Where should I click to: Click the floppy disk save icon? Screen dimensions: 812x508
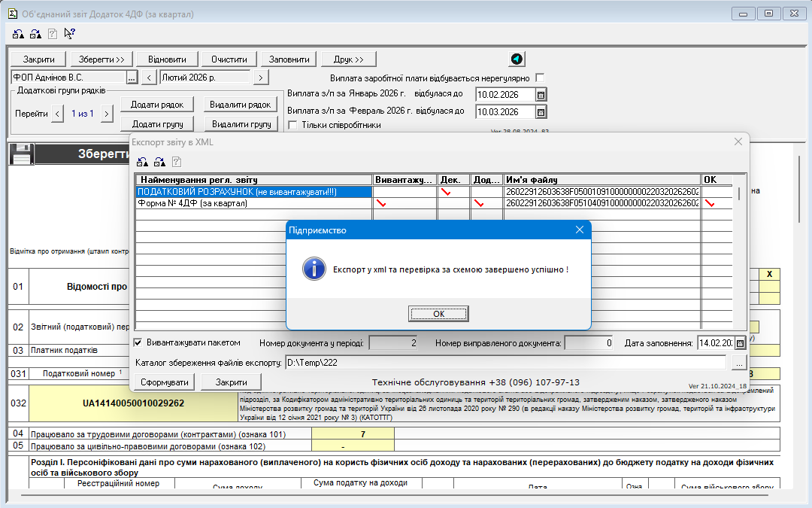tap(20, 154)
